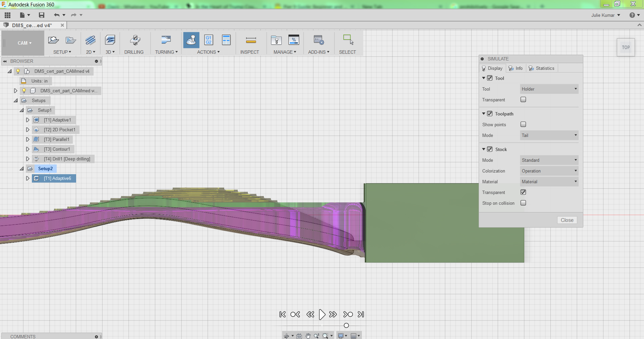Toggle the Toolpath section checkbox
The width and height of the screenshot is (644, 339).
pos(490,114)
